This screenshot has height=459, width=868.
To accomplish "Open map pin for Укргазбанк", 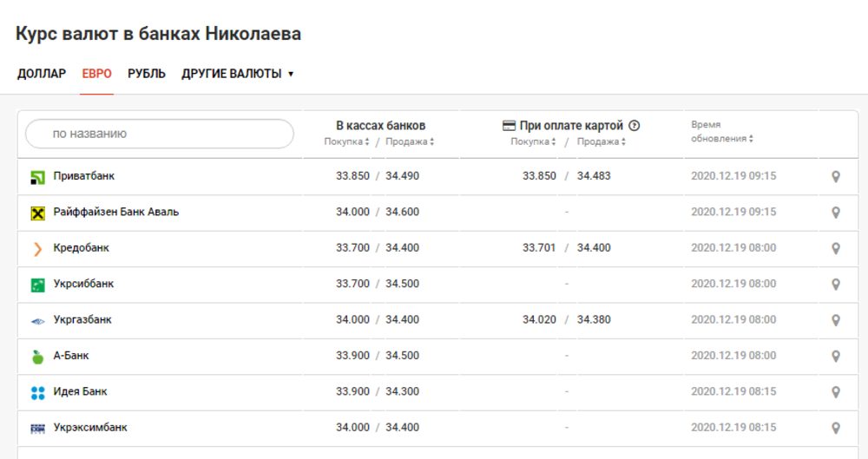I will (x=836, y=320).
